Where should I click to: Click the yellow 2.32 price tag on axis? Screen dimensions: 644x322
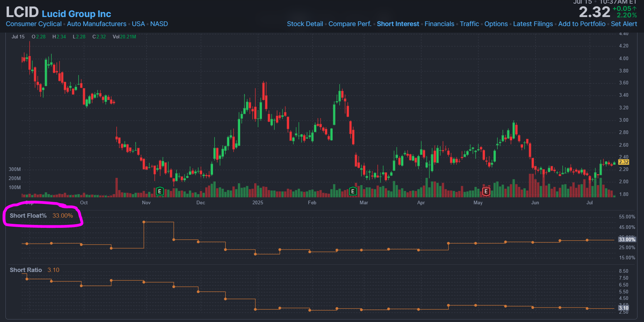[624, 162]
